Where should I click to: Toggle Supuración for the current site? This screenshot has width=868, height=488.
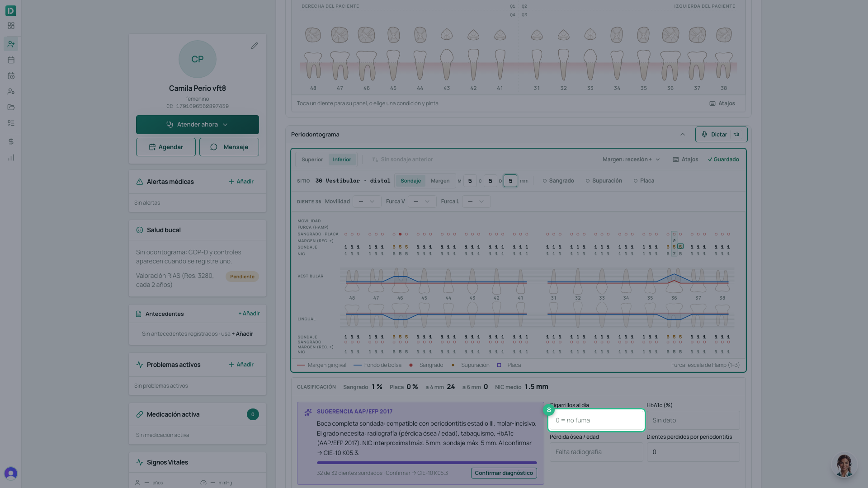(x=604, y=181)
